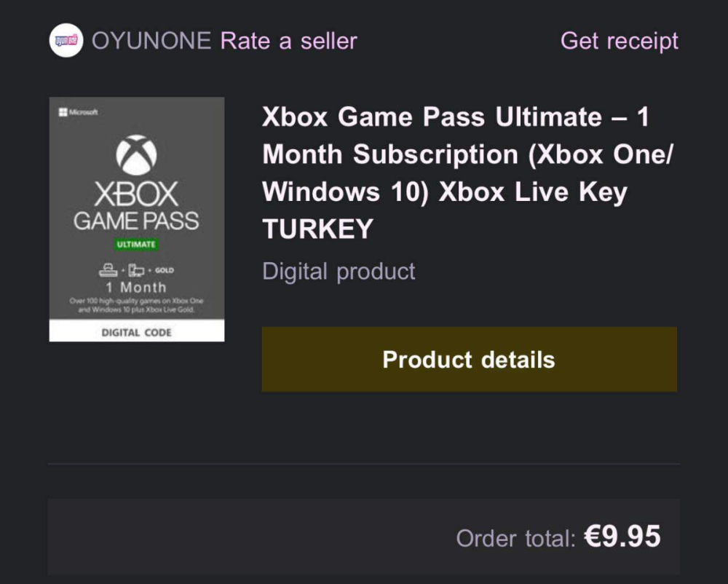The width and height of the screenshot is (728, 584).
Task: Open the OYUNONE seller name
Action: click(151, 41)
